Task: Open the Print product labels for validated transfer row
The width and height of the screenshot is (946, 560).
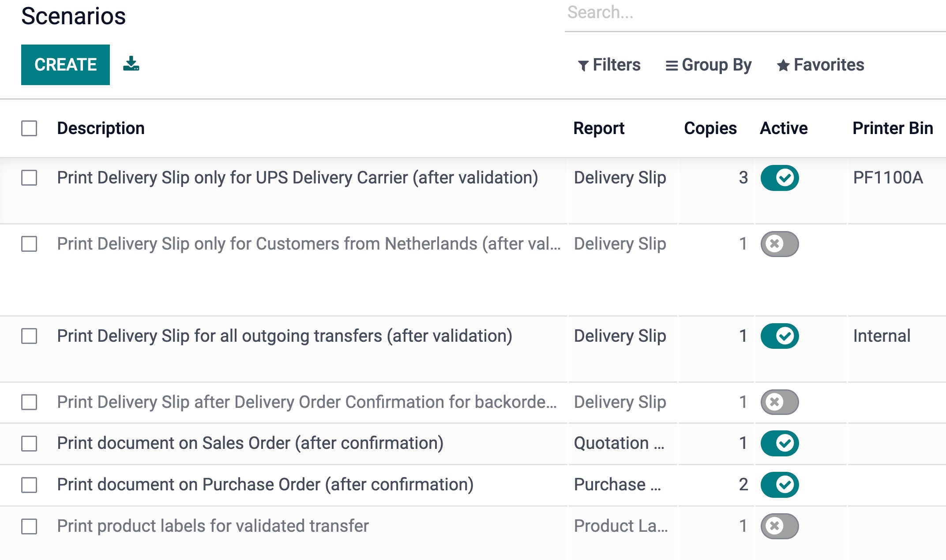Action: coord(213,526)
